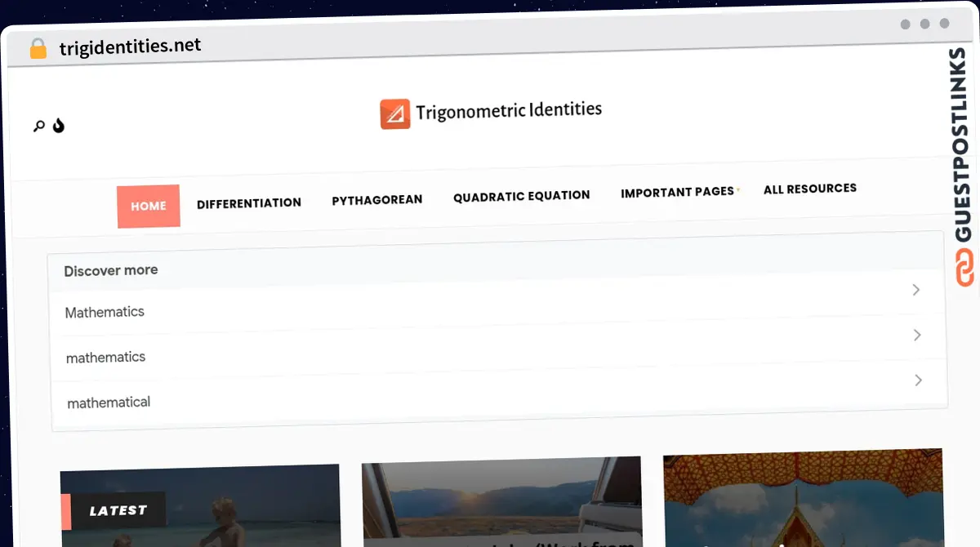Screen dimensions: 980x547
Task: Click the flame trending icon
Action: pyautogui.click(x=59, y=126)
